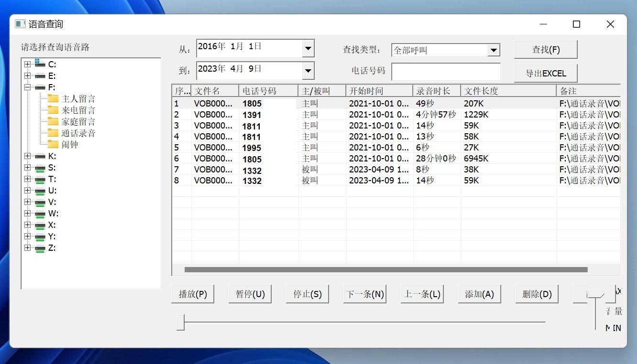Select the 主人留言 tree item label
Screen dimensions: 637x364
78,98
